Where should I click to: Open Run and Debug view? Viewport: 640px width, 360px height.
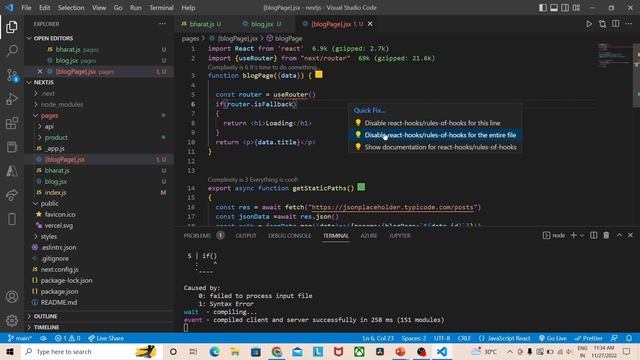(x=12, y=99)
